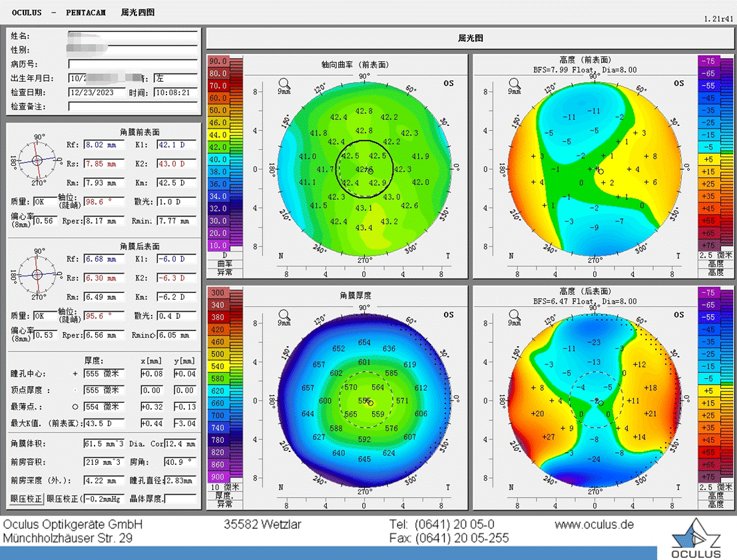Click the 姓名 name input field

pos(132,36)
